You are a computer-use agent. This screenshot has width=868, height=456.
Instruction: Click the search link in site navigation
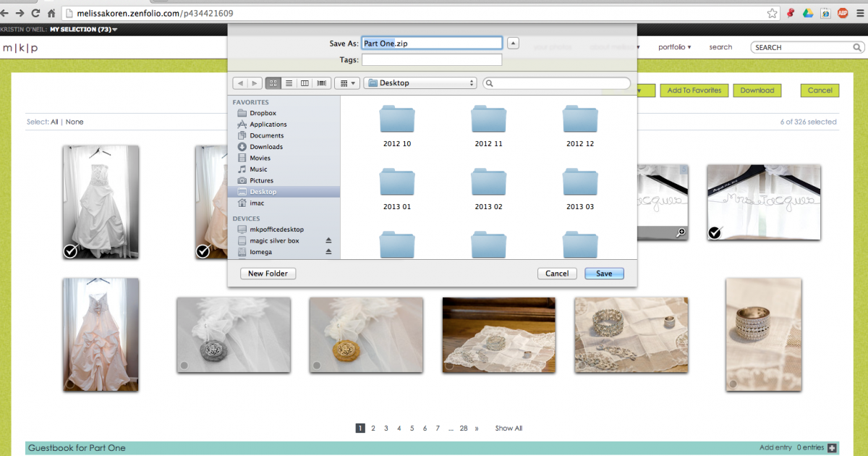point(720,47)
